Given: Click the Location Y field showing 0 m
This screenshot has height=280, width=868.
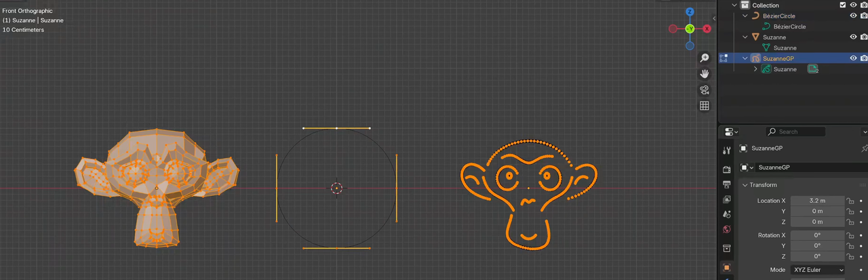Looking at the screenshot, I should pyautogui.click(x=817, y=211).
